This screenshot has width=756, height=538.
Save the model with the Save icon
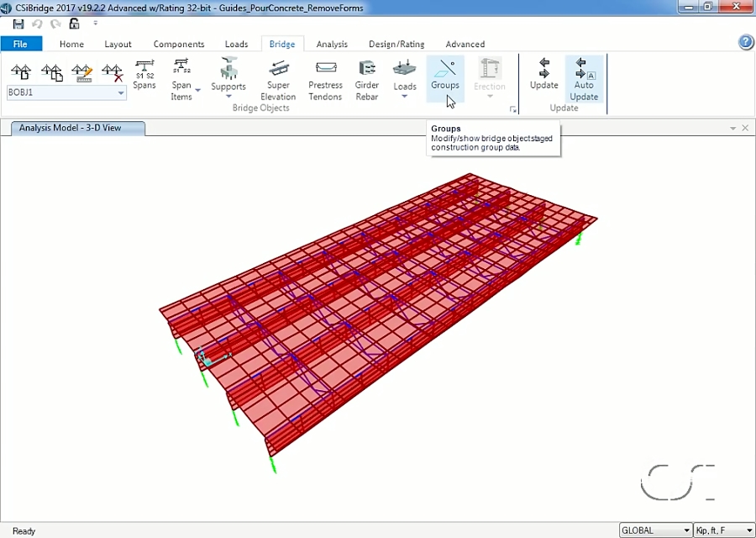pos(18,24)
